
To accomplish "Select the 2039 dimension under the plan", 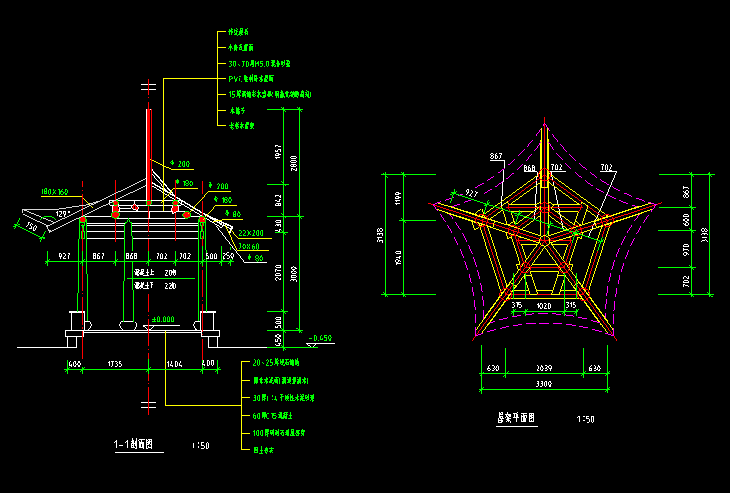I will click(544, 368).
